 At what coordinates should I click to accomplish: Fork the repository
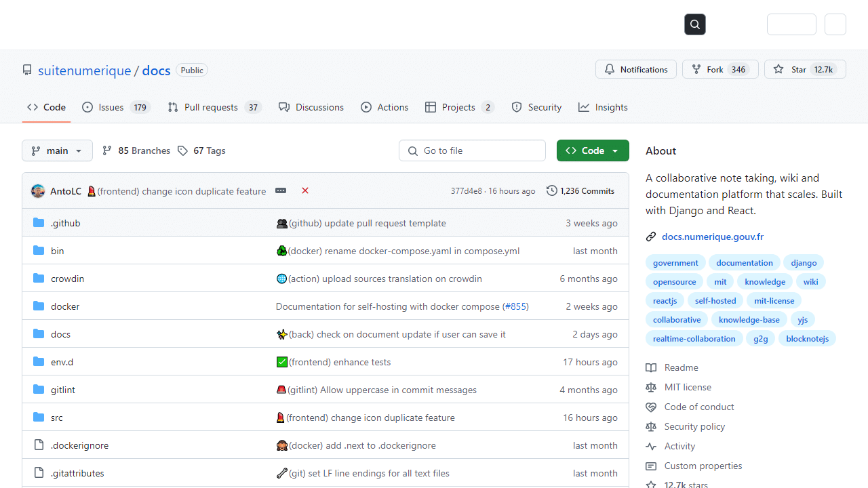tap(720, 69)
